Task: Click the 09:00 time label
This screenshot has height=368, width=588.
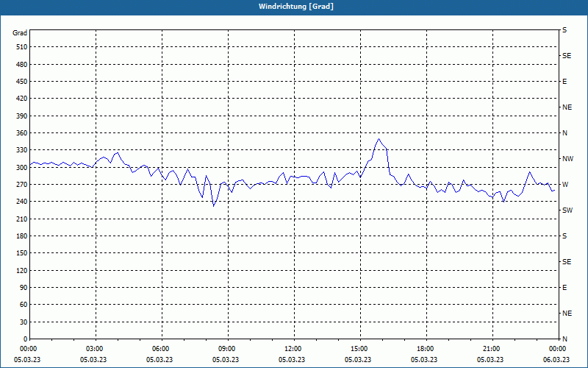Action: [x=229, y=349]
